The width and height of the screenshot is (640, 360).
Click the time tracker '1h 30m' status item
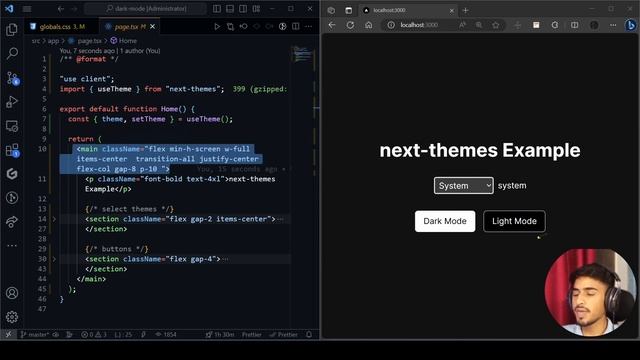click(x=220, y=335)
